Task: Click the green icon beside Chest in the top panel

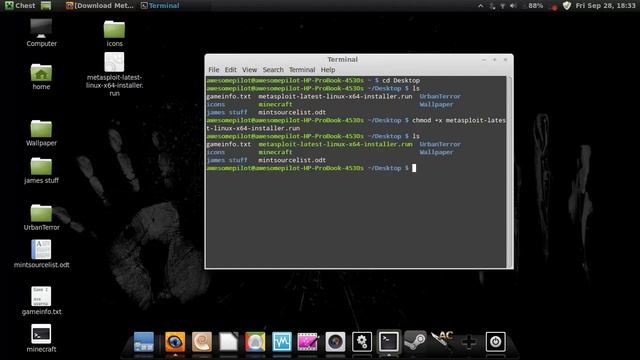Action: 46,5
